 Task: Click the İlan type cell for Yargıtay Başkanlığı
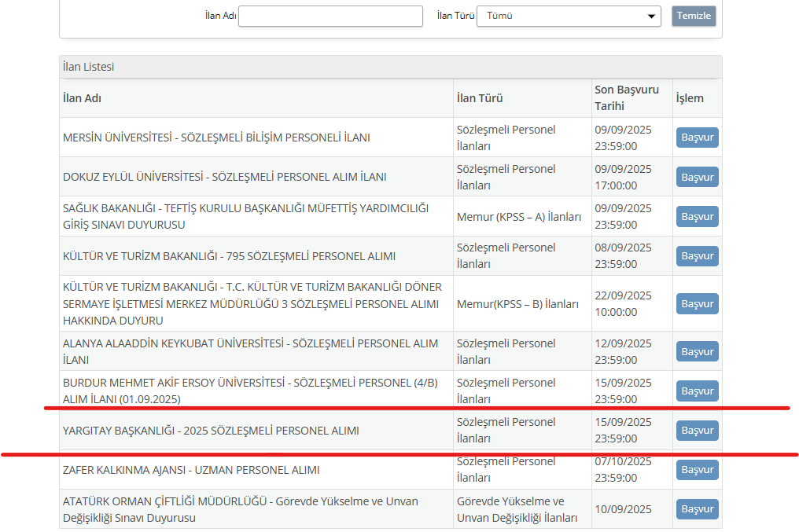(x=522, y=431)
